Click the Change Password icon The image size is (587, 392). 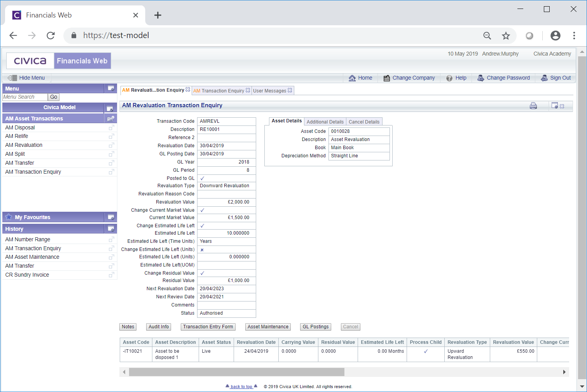tap(481, 78)
